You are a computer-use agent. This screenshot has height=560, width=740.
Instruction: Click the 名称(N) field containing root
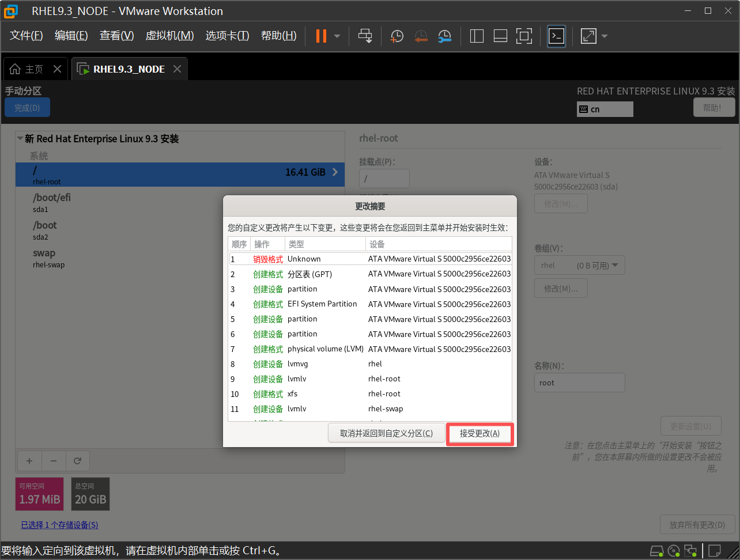tap(579, 383)
